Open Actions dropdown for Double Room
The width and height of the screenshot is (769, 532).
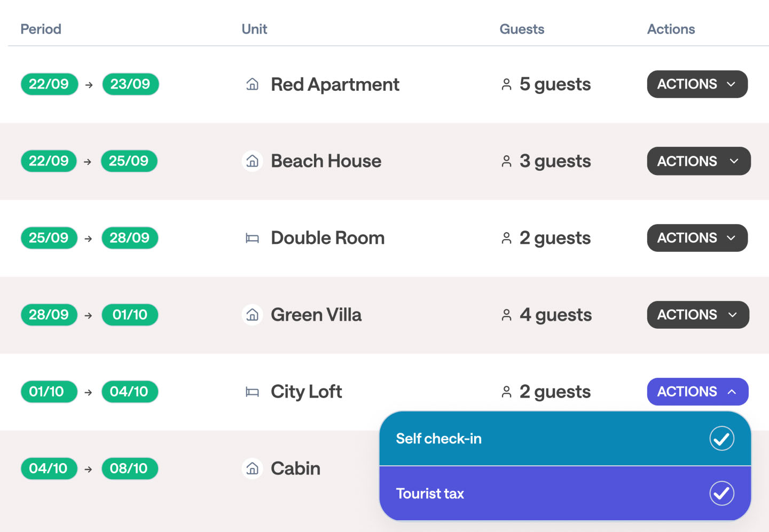tap(697, 238)
